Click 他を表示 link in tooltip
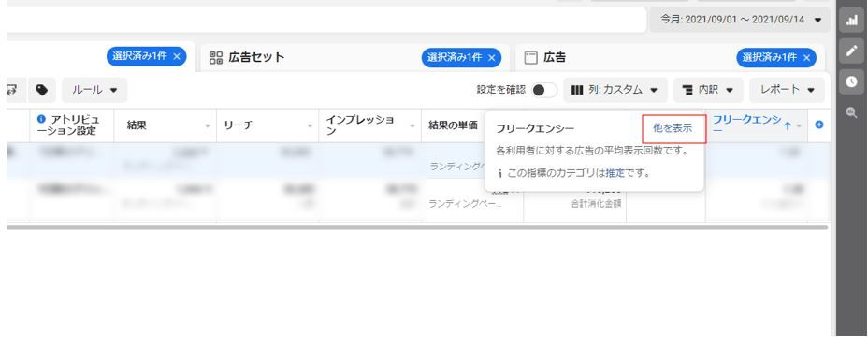The width and height of the screenshot is (868, 337). tap(673, 128)
